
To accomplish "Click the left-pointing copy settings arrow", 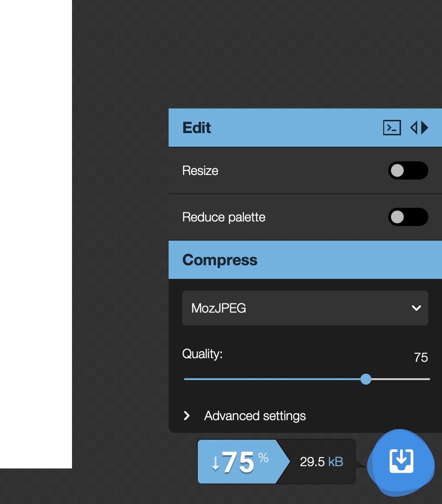I will tap(414, 128).
